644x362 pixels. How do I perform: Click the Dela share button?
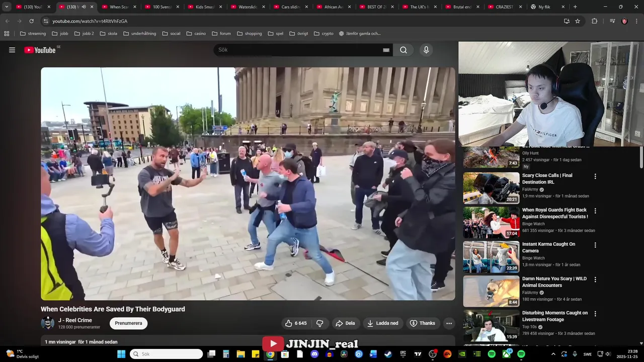(x=345, y=323)
